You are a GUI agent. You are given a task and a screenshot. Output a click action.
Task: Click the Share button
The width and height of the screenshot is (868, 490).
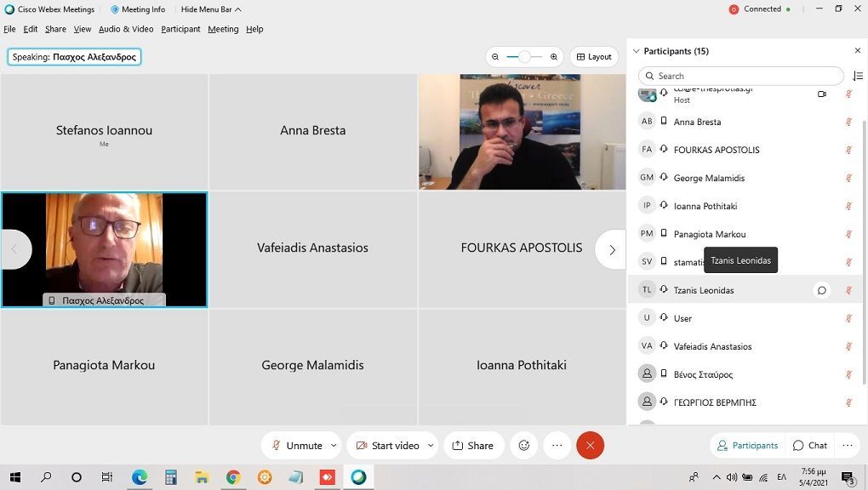(472, 446)
